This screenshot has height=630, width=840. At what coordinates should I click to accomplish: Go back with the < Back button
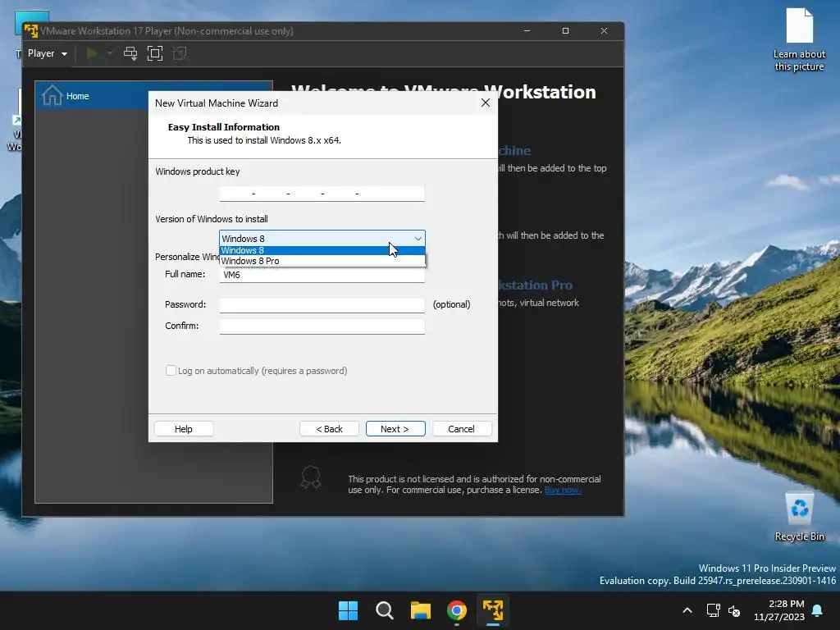(x=329, y=429)
